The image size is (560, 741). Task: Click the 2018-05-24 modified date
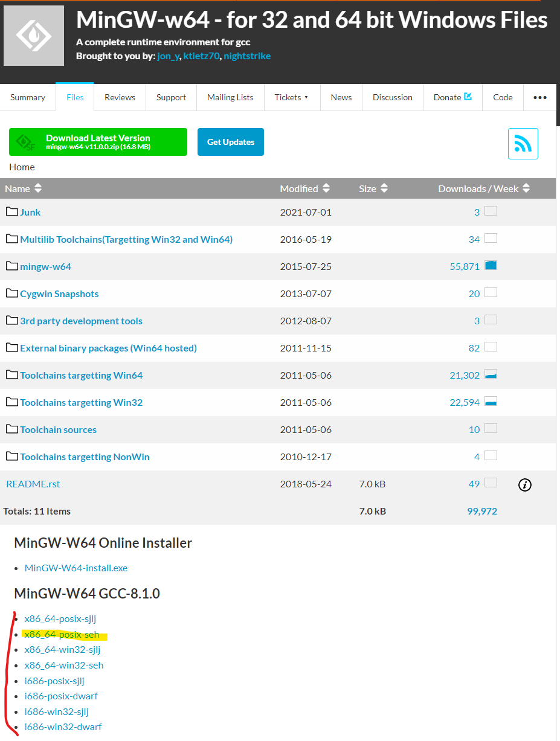[306, 484]
